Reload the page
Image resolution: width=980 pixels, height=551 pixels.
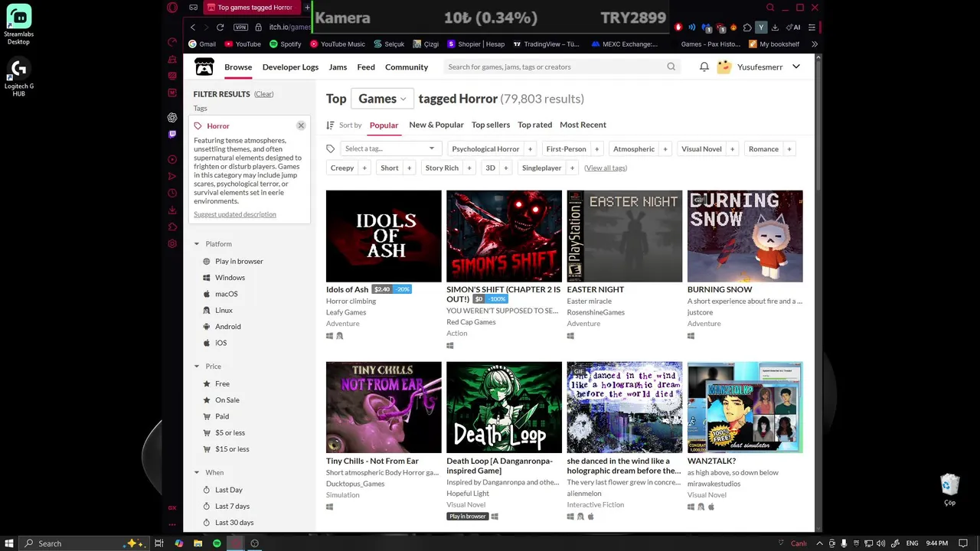coord(220,27)
